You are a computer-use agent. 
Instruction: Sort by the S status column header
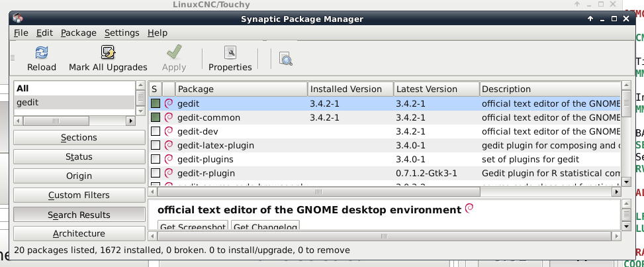[x=156, y=89]
